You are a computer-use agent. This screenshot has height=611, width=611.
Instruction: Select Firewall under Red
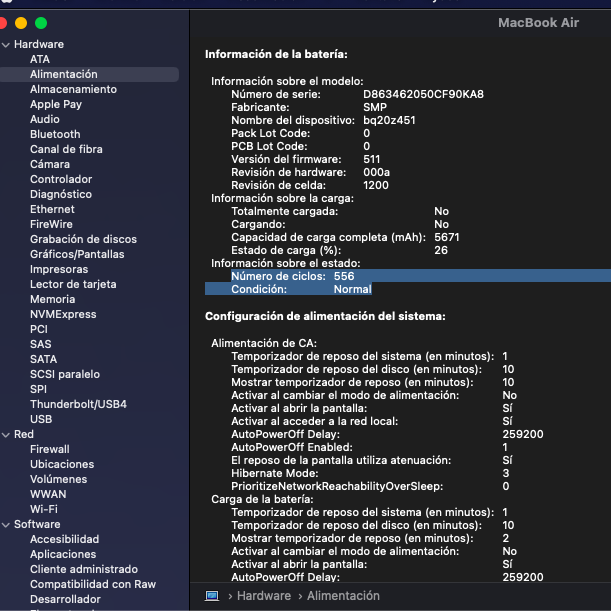coord(50,449)
